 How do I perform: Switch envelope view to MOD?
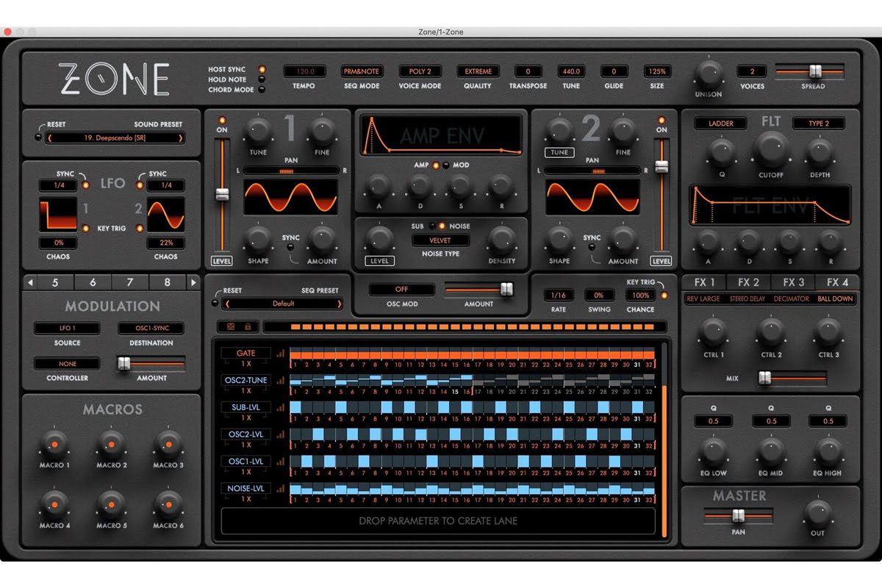[446, 165]
